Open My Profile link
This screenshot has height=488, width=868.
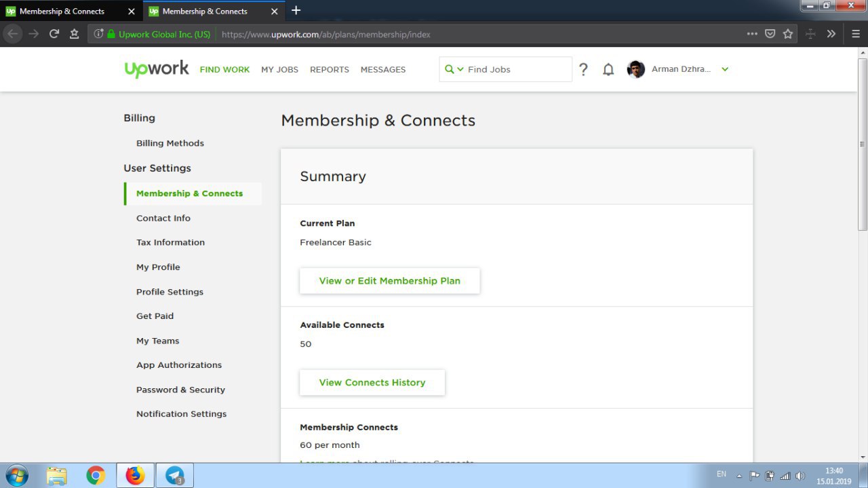[158, 267]
